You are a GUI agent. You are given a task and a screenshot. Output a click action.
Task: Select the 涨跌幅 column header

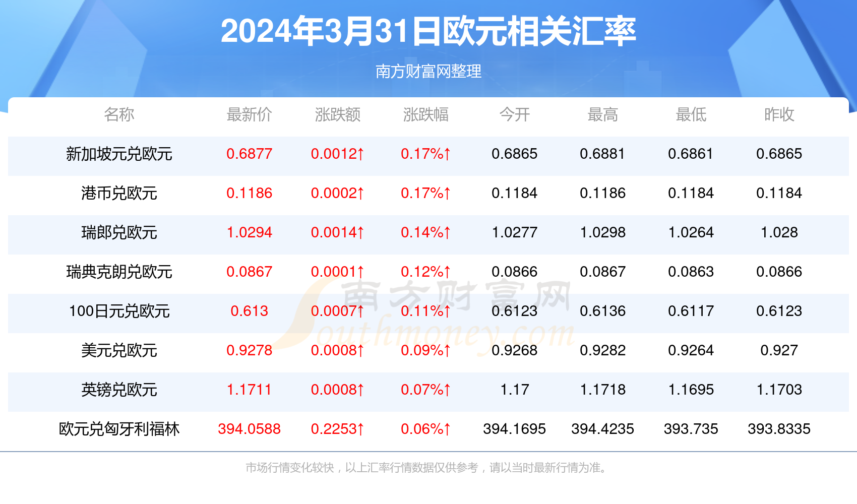tap(425, 114)
